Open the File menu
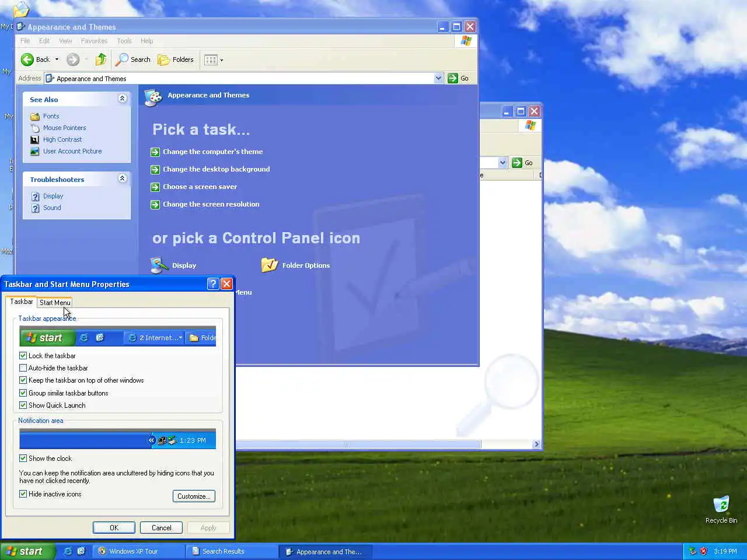This screenshot has height=560, width=747. coord(25,41)
